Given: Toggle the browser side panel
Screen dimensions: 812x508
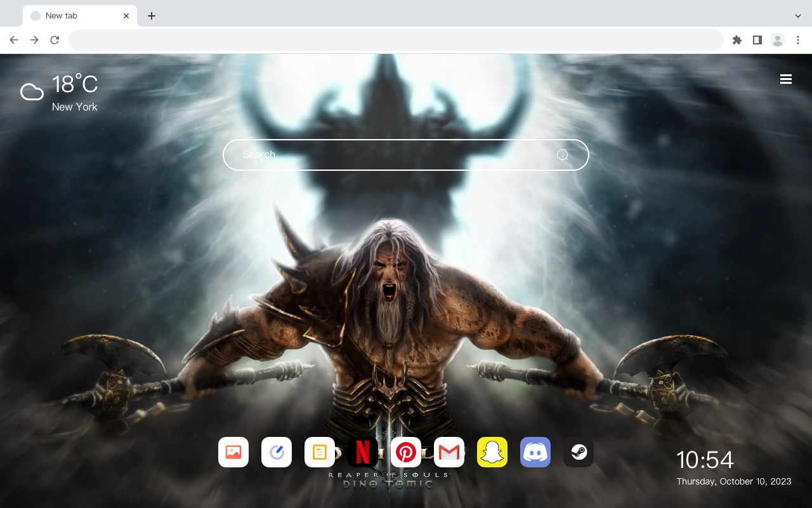Looking at the screenshot, I should [x=757, y=40].
